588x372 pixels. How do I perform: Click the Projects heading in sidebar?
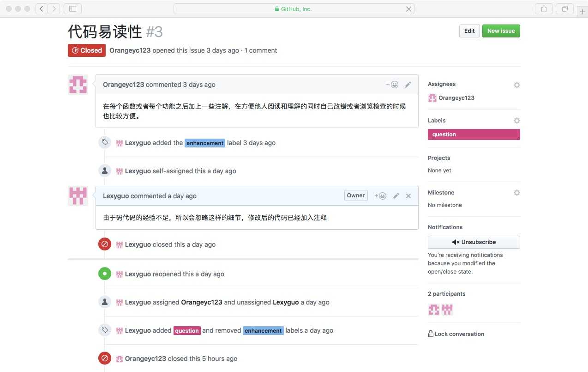[x=439, y=158]
